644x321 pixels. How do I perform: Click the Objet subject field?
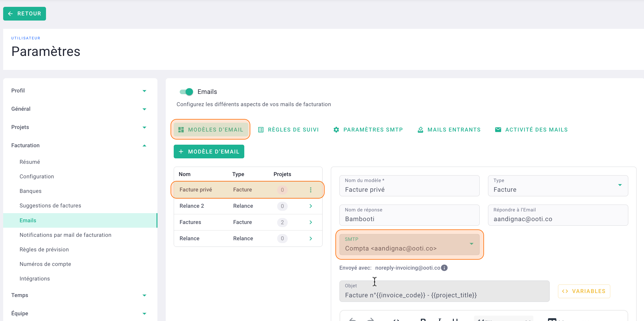[x=444, y=291]
